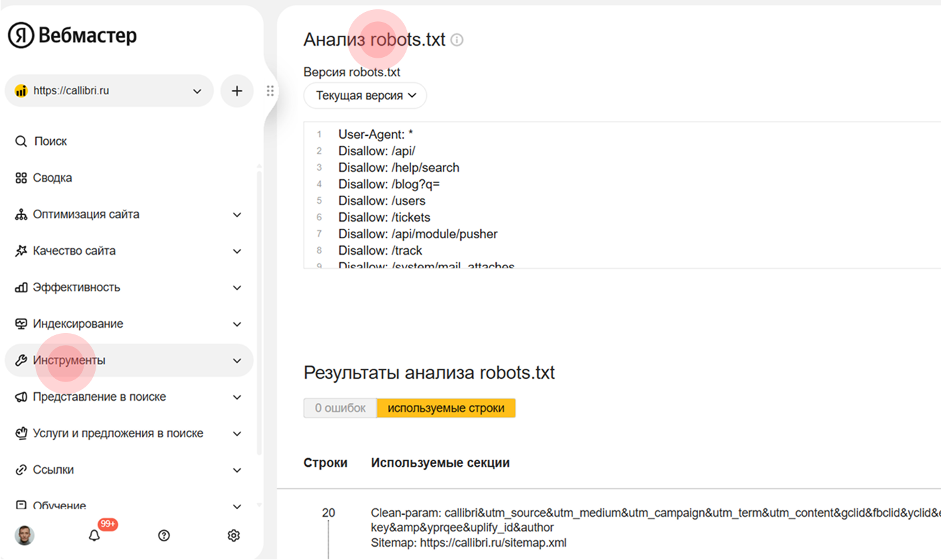Image resolution: width=941 pixels, height=560 pixels.
Task: Open the Ссылки link icon
Action: [21, 469]
